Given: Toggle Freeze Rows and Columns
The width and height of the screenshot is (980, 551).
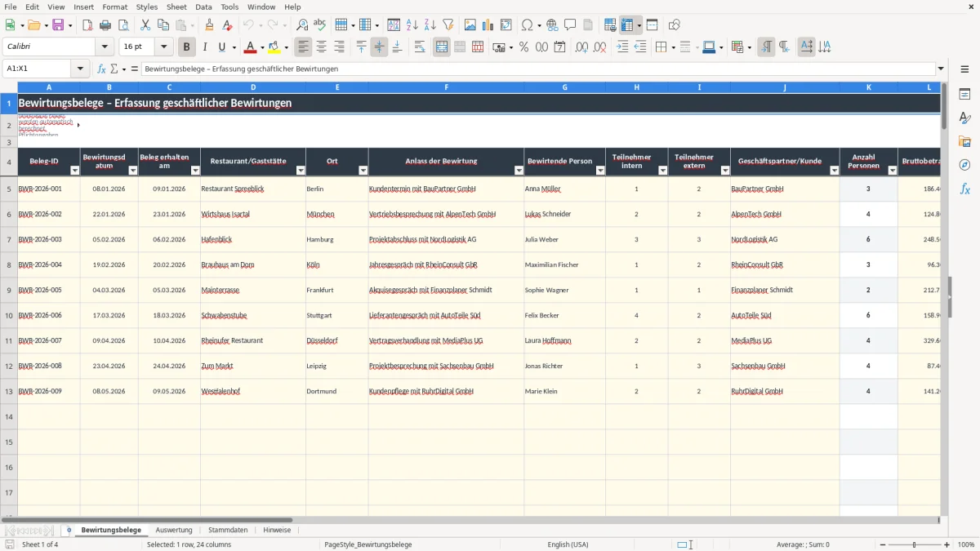Looking at the screenshot, I should [x=627, y=25].
